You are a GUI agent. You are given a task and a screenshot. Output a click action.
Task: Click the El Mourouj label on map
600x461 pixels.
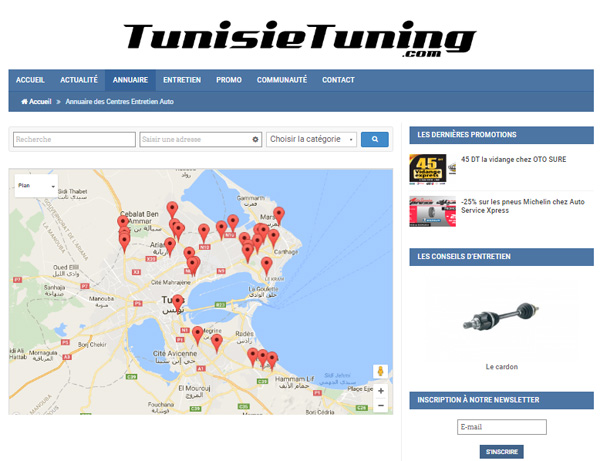pyautogui.click(x=194, y=391)
